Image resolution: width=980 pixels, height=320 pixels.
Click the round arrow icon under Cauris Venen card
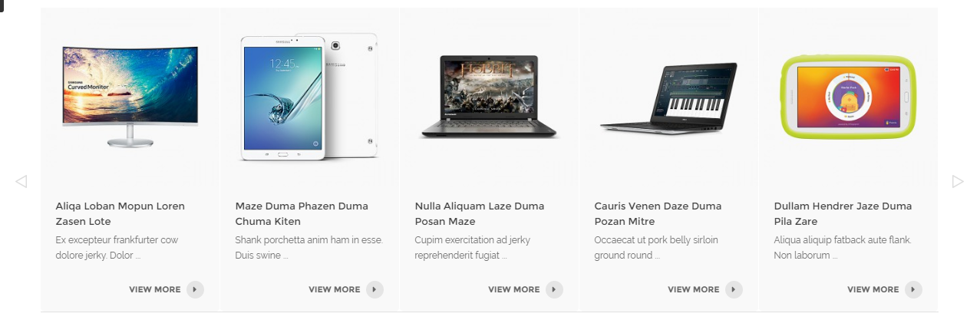pyautogui.click(x=734, y=289)
